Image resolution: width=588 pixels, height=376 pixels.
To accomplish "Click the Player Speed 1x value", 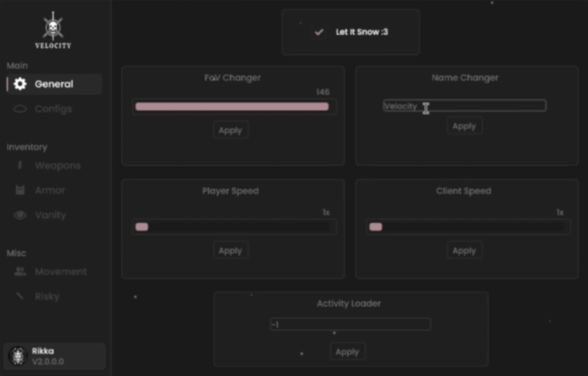I will click(x=326, y=213).
